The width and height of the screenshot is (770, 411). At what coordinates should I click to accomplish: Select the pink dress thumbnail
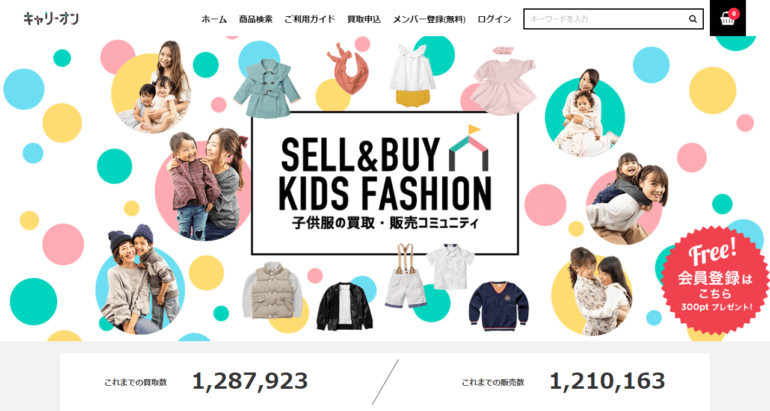[504, 81]
